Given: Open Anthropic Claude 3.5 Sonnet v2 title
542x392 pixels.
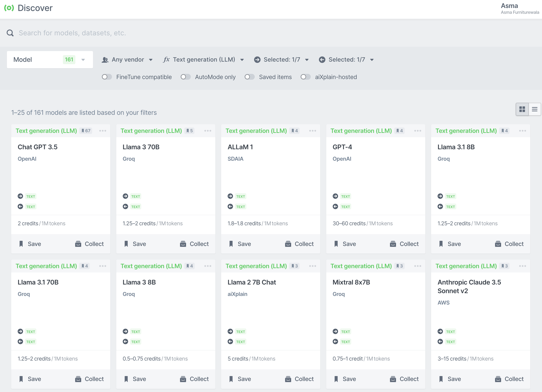Looking at the screenshot, I should click(x=469, y=286).
